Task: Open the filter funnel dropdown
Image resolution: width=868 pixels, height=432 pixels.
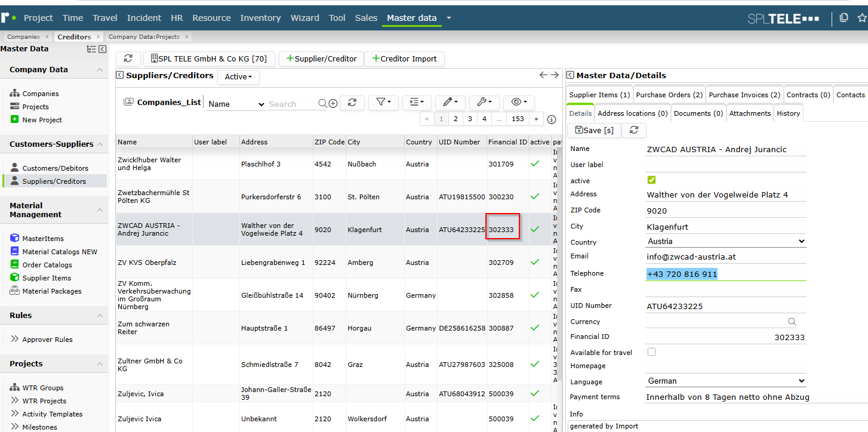Action: pyautogui.click(x=383, y=103)
